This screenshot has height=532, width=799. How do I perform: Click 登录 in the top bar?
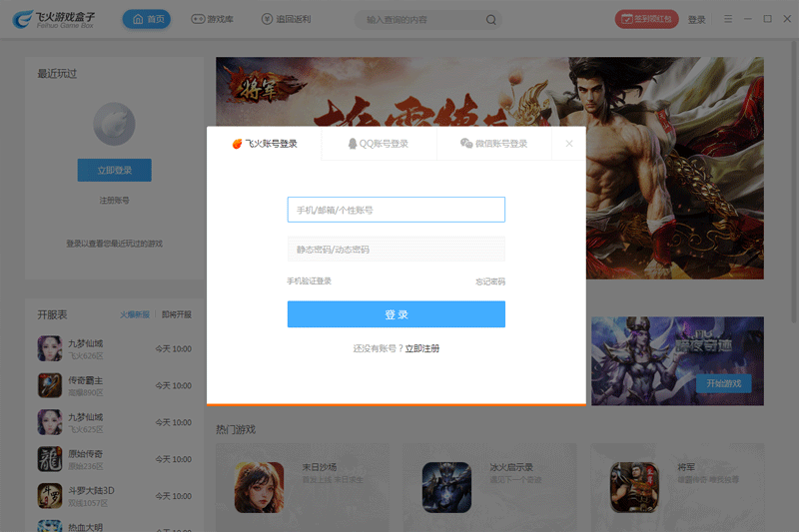[696, 20]
